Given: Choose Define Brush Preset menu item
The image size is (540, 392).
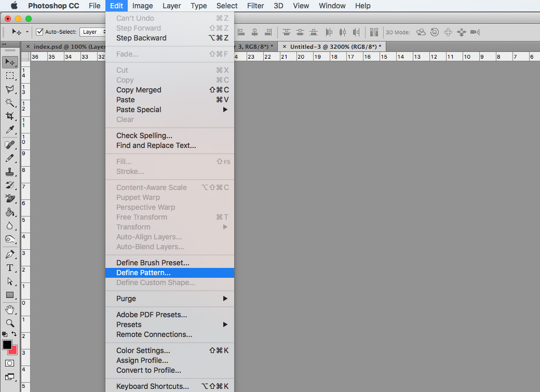Looking at the screenshot, I should point(170,263).
